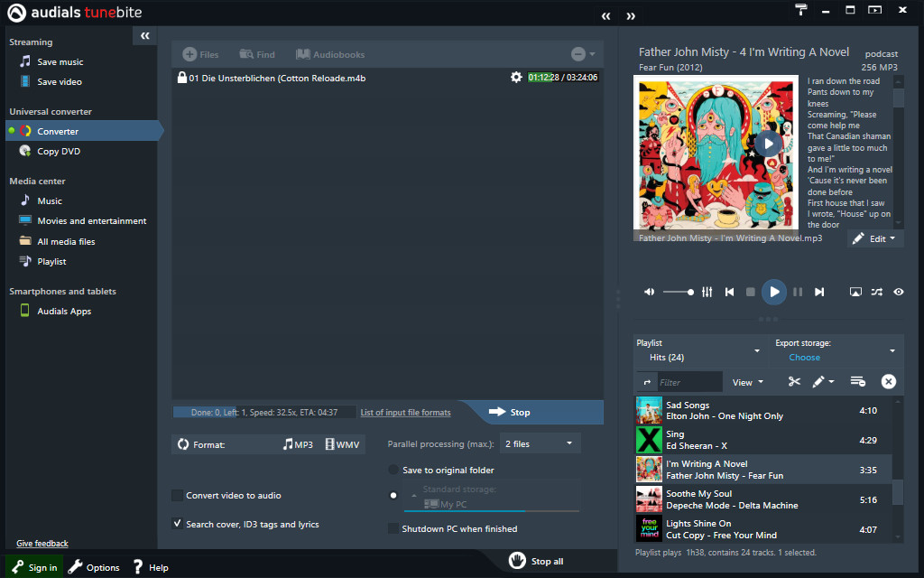Click the Find toolbar button

click(257, 54)
